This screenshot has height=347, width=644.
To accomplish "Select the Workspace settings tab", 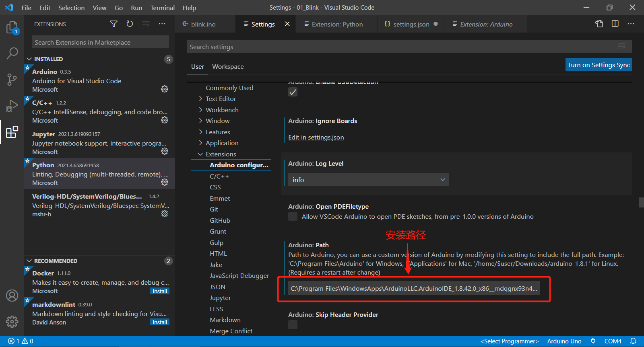I will [x=228, y=66].
